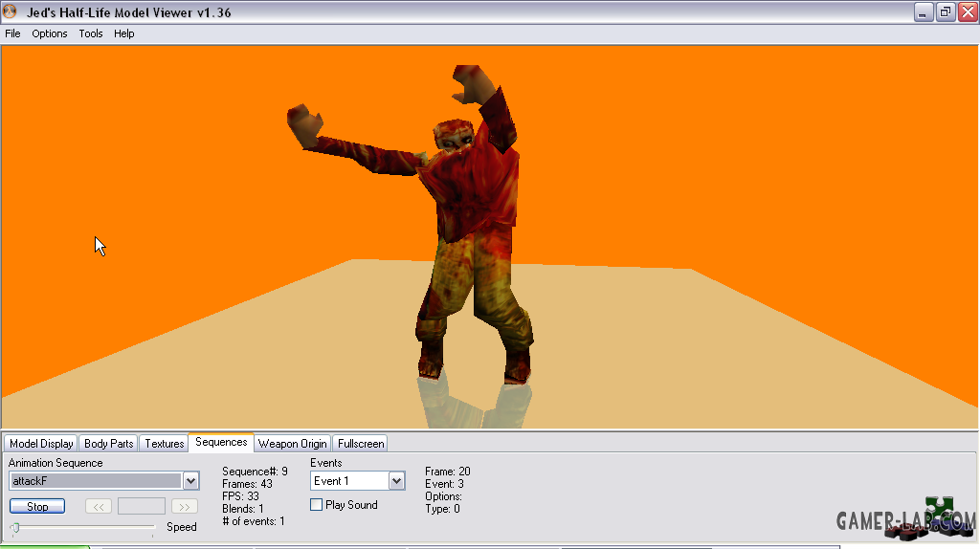
Task: Click the 'Frames: 43' text
Action: (248, 484)
